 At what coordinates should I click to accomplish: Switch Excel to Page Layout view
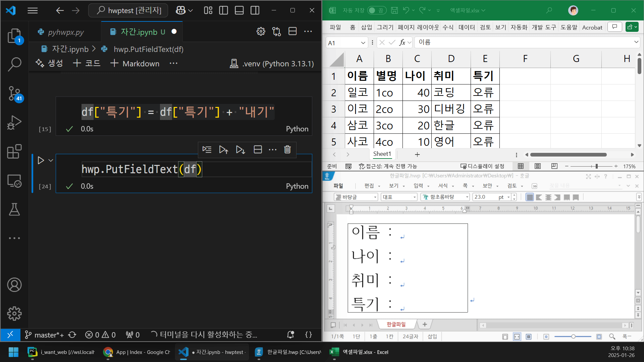(538, 166)
